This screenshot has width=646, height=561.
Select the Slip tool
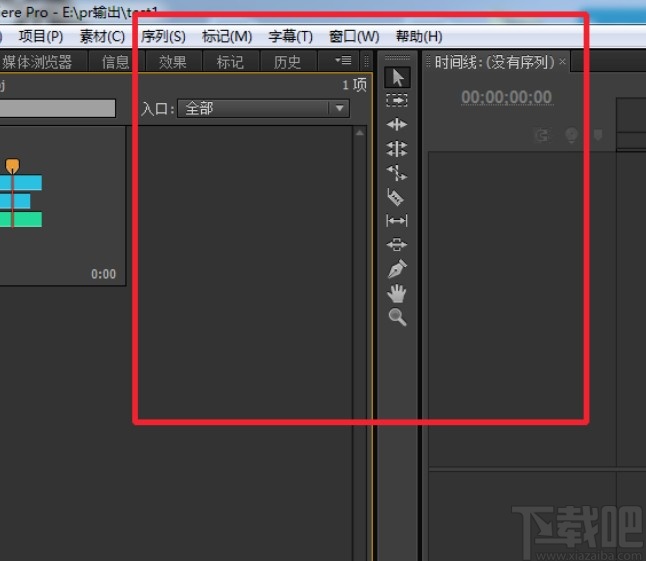(397, 221)
